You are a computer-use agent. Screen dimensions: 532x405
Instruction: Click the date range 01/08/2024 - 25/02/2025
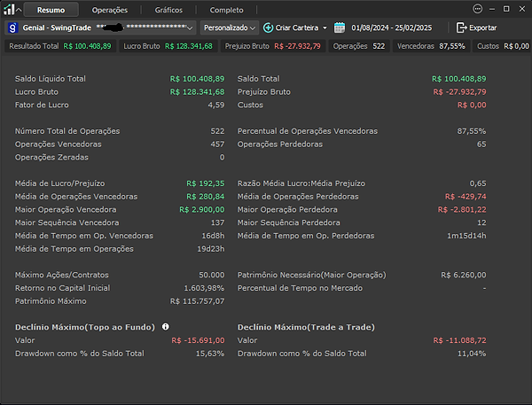click(393, 27)
